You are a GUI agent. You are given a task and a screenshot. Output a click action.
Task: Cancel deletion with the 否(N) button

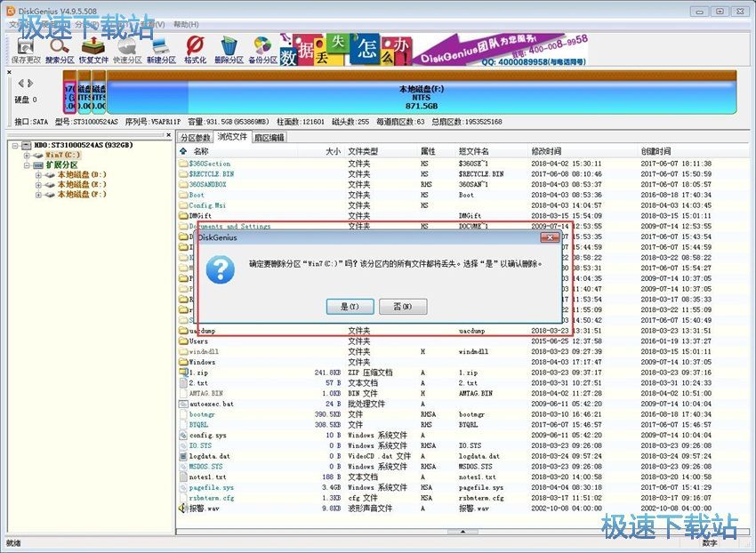click(403, 307)
